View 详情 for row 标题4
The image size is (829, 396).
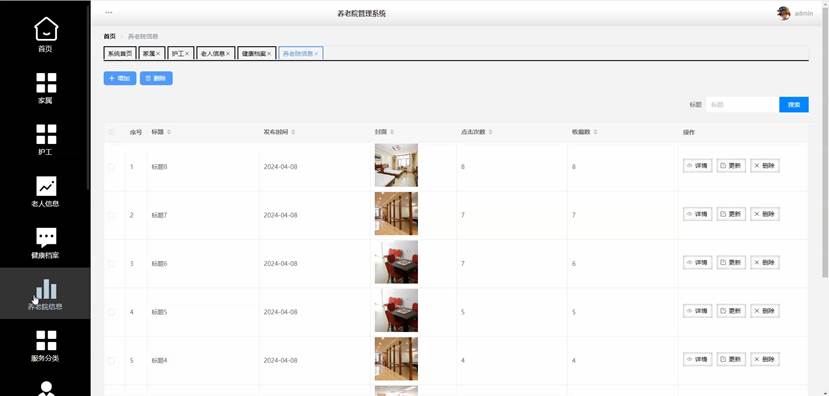coord(697,360)
